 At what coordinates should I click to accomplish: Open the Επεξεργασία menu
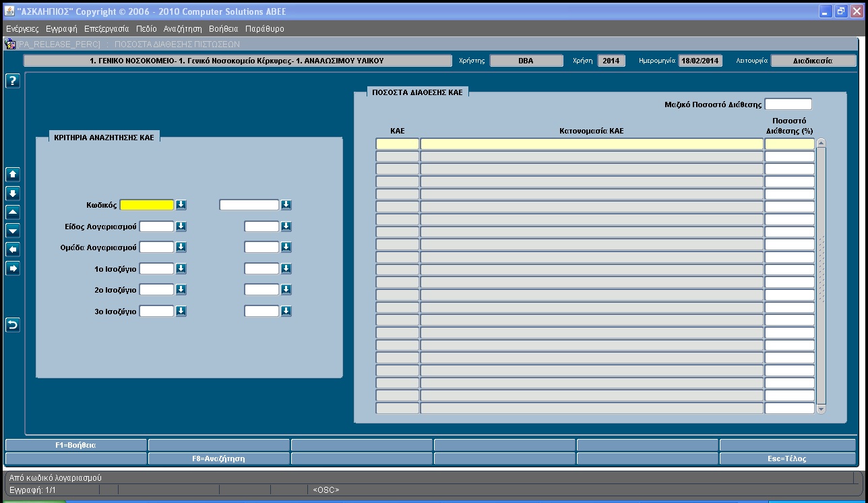point(106,29)
